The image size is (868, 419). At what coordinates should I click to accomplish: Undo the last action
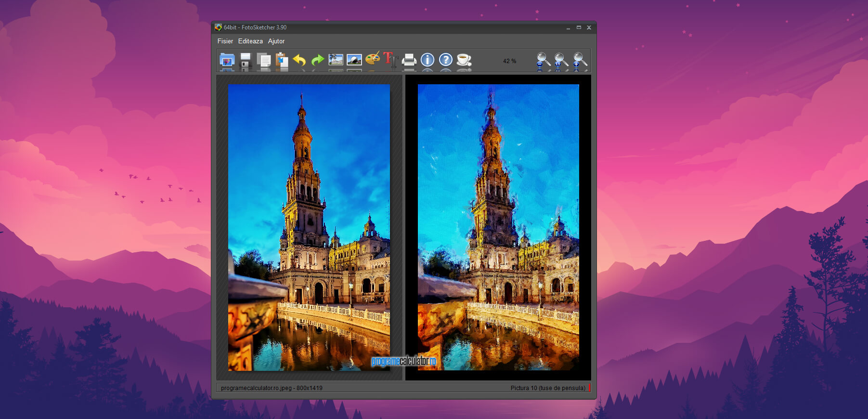299,60
